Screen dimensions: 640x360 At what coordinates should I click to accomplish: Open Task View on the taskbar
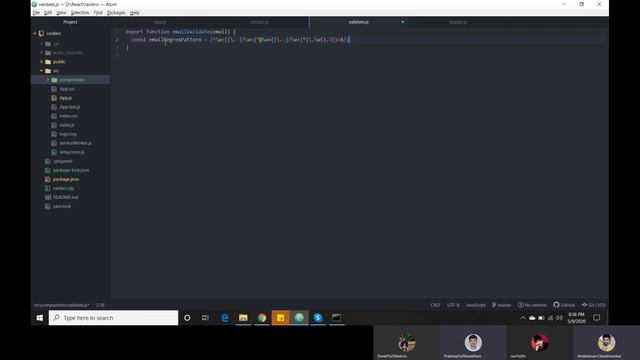205,318
